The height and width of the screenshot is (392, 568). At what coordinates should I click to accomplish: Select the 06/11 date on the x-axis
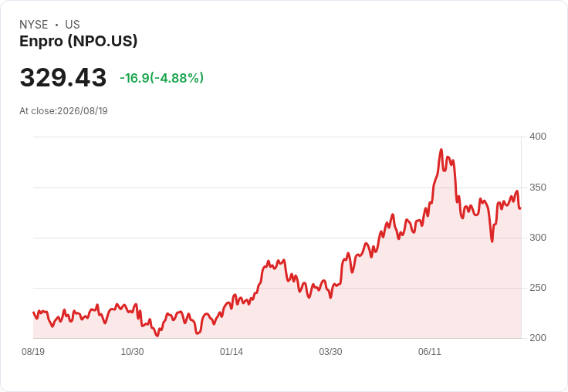[x=430, y=351]
